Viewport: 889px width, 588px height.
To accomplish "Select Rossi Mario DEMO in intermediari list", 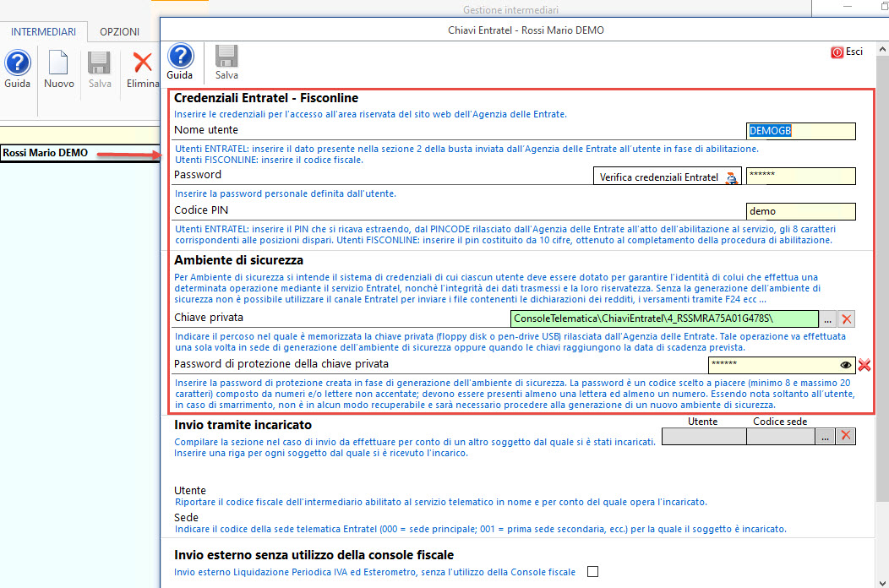I will pos(79,153).
